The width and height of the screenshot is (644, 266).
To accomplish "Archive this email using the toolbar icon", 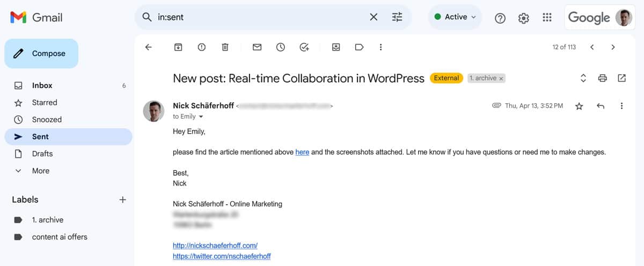I will point(178,47).
